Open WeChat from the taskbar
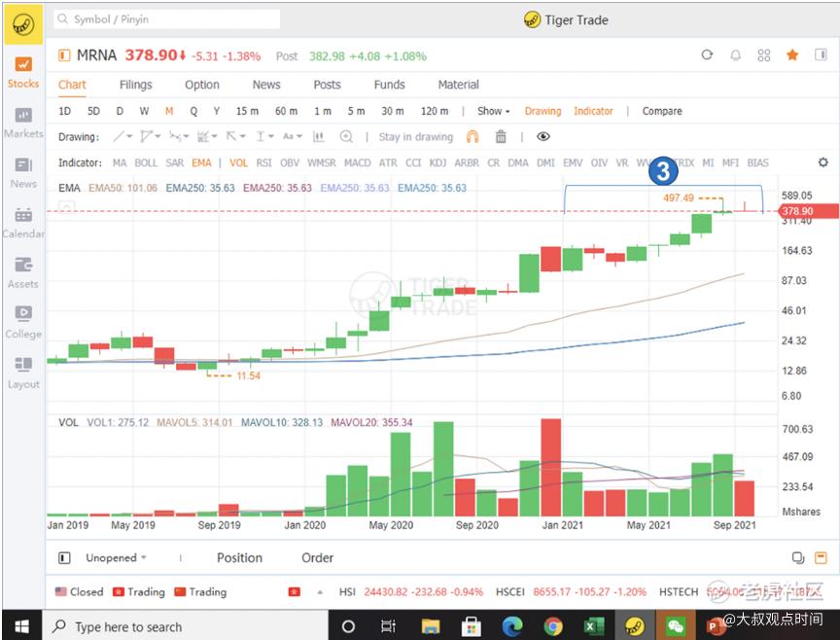The width and height of the screenshot is (840, 640). pos(675,626)
